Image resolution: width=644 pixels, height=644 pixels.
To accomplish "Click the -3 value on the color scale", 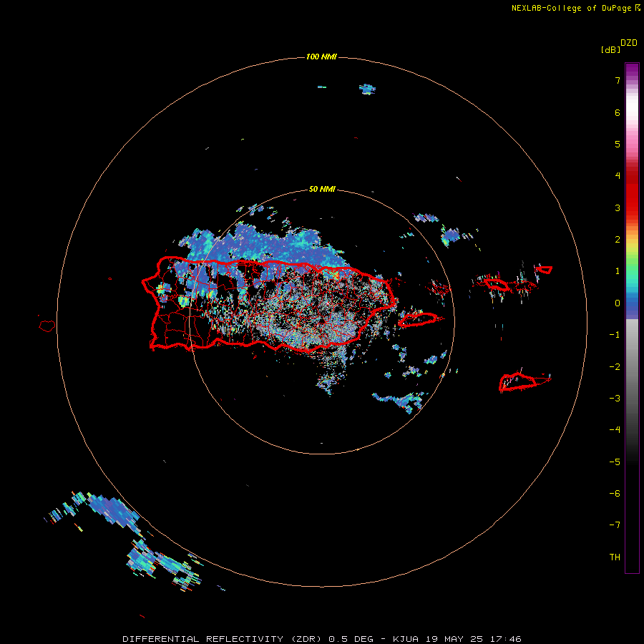I will pyautogui.click(x=615, y=399).
